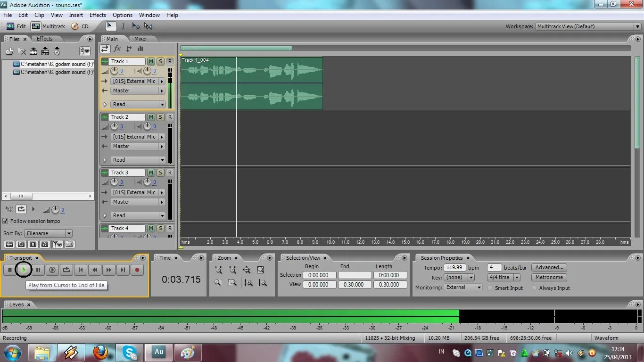This screenshot has height=362, width=644.
Task: Show Inputs/Outputs track controls
Action: pos(105,49)
